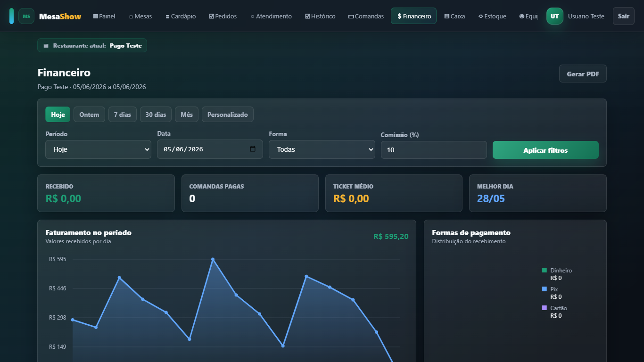This screenshot has width=644, height=362.
Task: Navigate to Pedidos
Action: click(223, 16)
